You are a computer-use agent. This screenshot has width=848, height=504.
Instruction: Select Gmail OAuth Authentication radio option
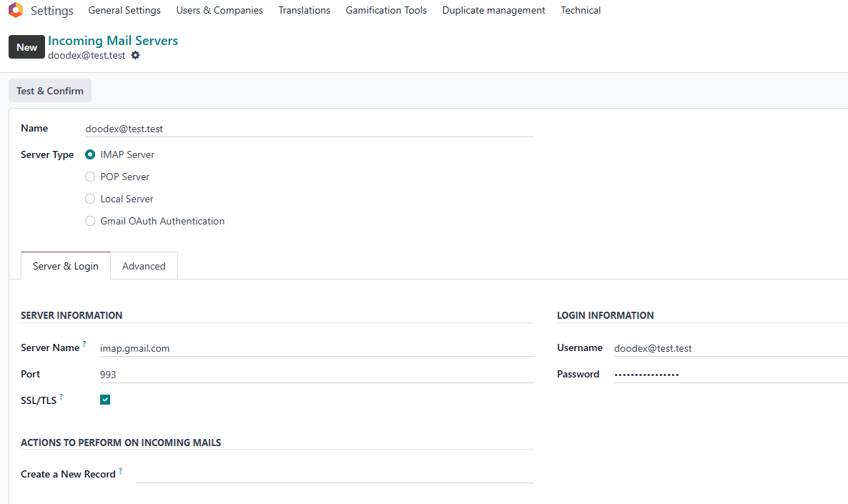tap(90, 221)
